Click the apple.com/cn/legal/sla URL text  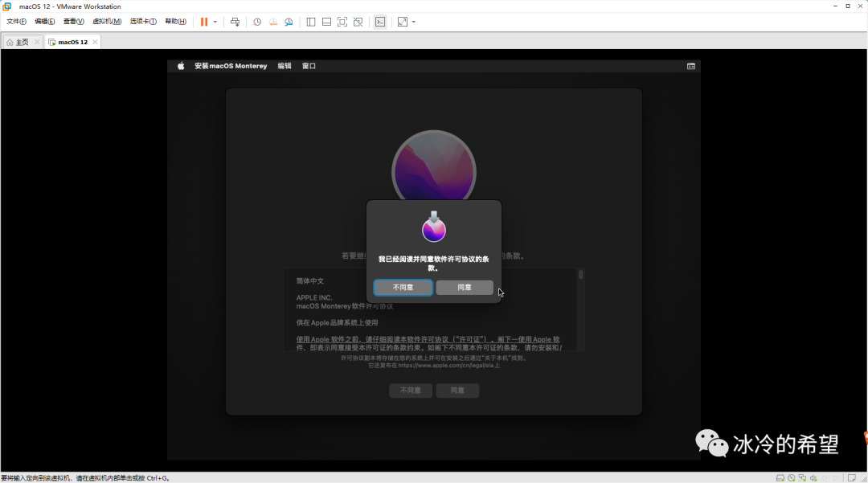[x=445, y=365]
